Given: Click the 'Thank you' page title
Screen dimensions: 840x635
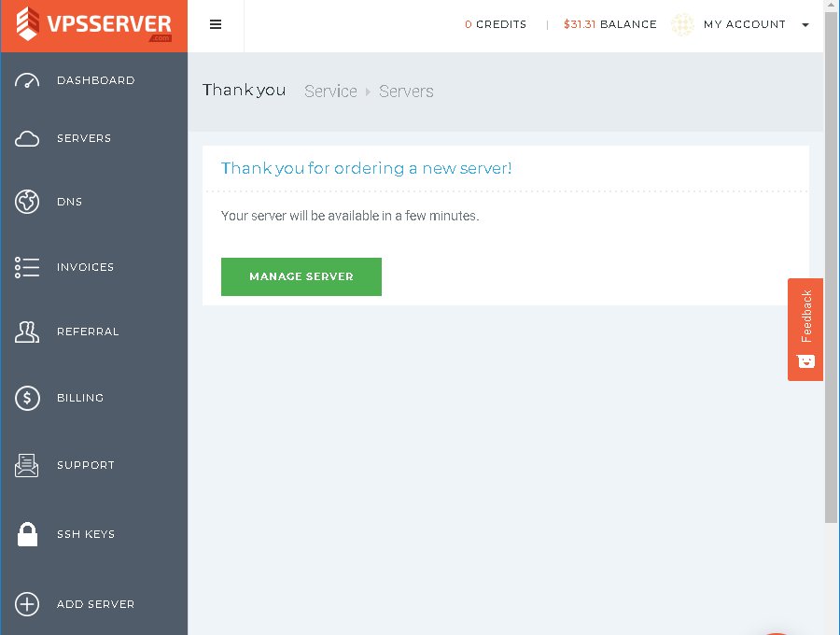Looking at the screenshot, I should tap(244, 90).
